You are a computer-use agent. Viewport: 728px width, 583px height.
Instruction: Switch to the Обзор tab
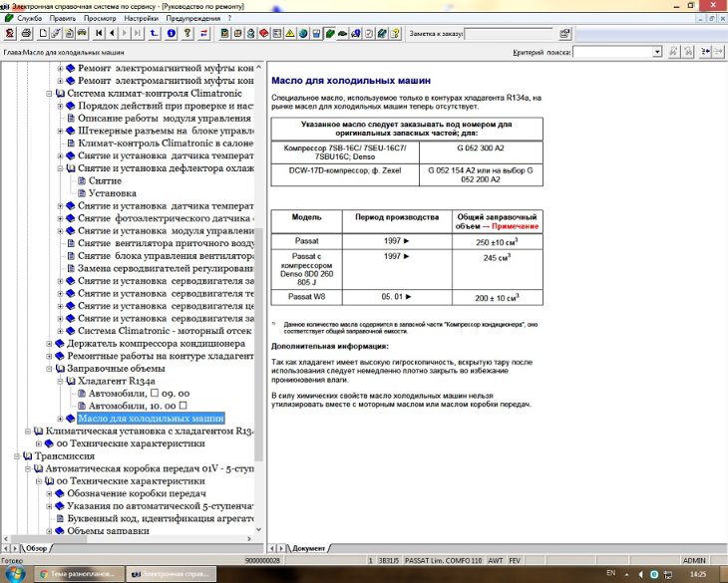(x=37, y=549)
